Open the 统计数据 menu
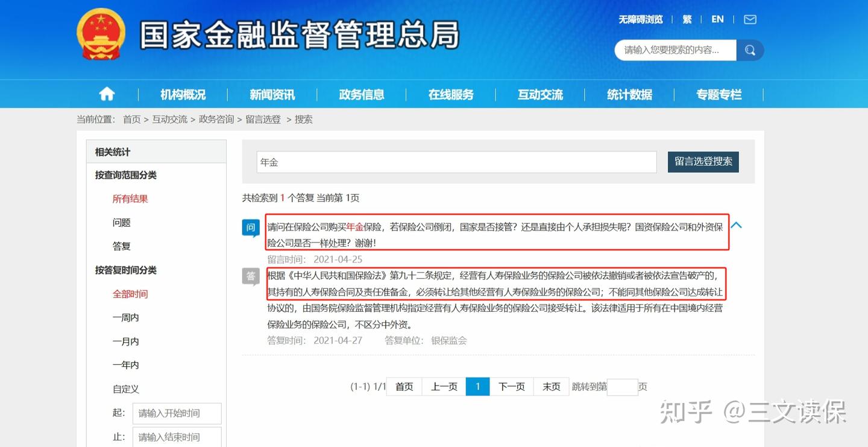 [x=629, y=95]
